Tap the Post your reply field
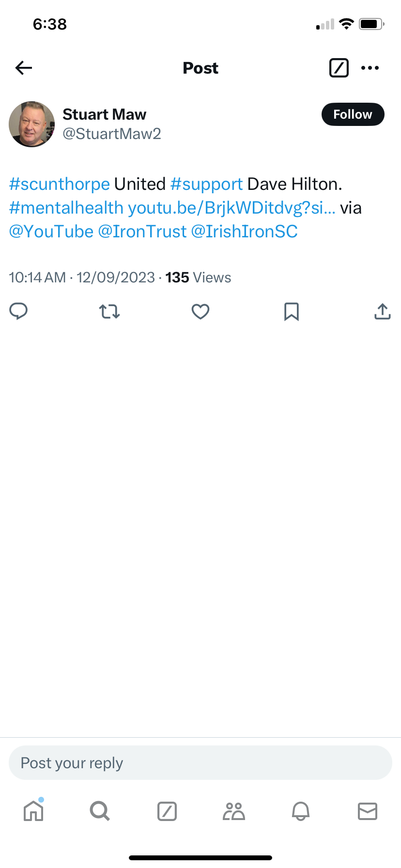The width and height of the screenshot is (401, 868). (x=200, y=763)
